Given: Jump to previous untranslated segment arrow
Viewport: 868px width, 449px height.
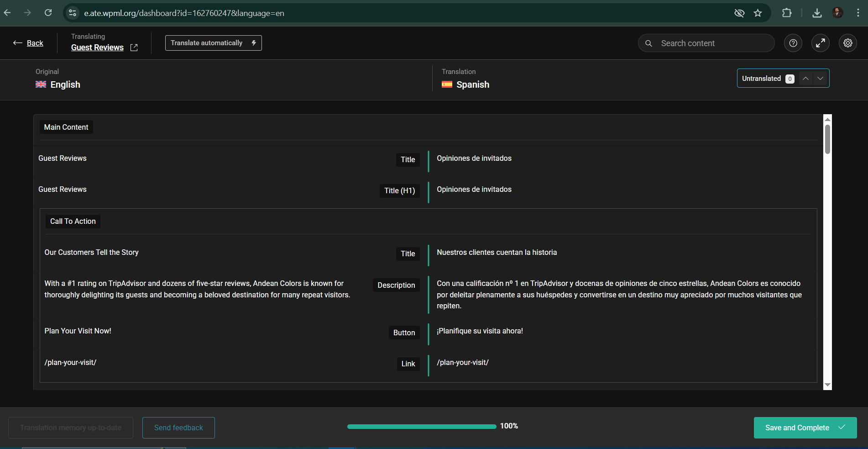Looking at the screenshot, I should (x=806, y=78).
